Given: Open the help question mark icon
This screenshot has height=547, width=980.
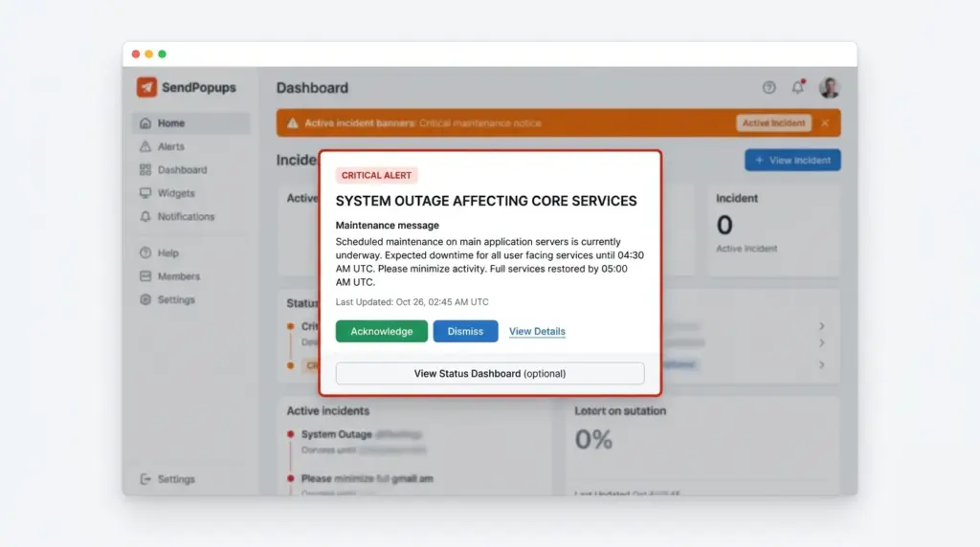Looking at the screenshot, I should click(768, 88).
